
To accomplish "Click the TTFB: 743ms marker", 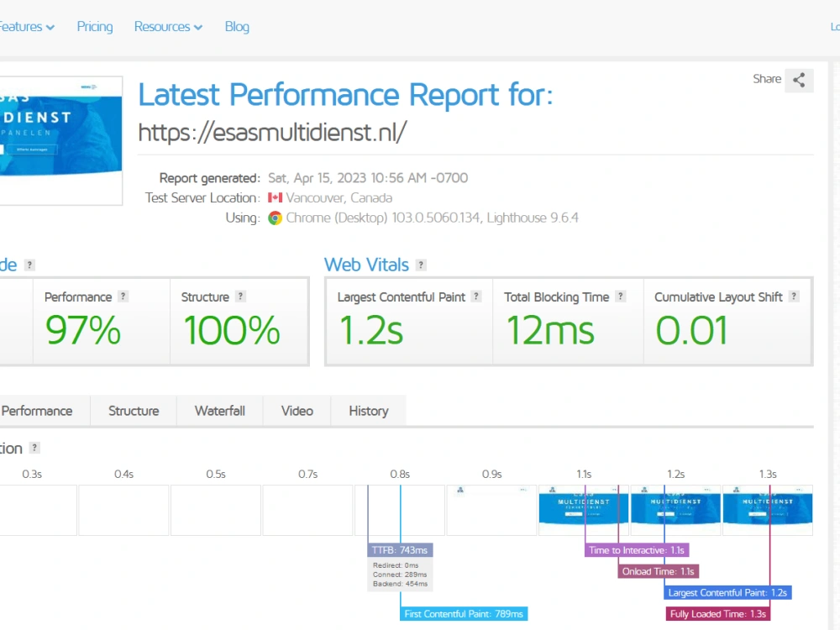I will (400, 550).
